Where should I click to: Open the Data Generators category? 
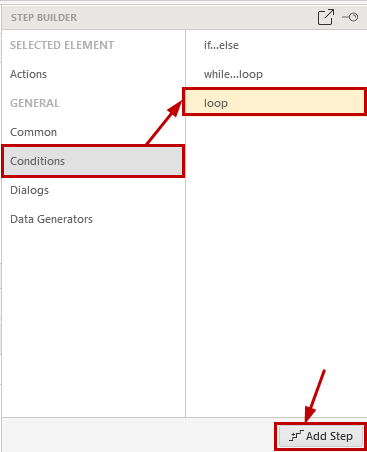pos(93,219)
